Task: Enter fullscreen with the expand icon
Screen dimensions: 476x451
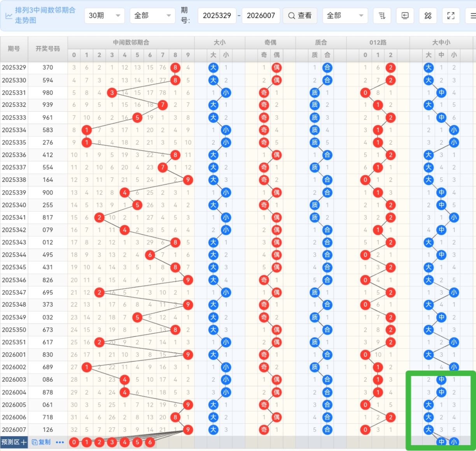Action: [451, 16]
